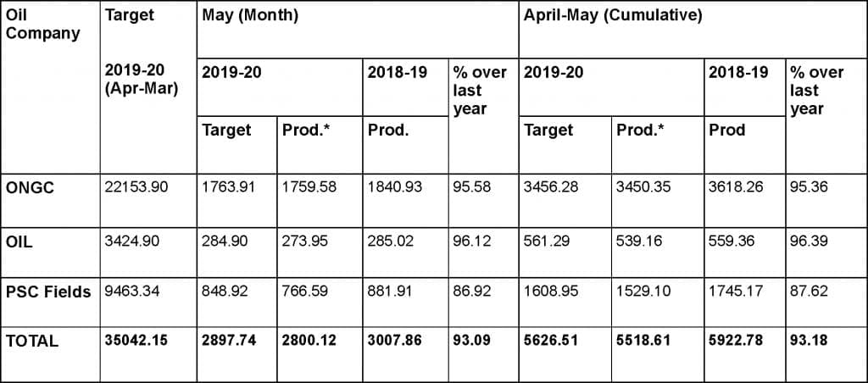Select the May (Month) header cell
The height and width of the screenshot is (383, 868).
244,16
